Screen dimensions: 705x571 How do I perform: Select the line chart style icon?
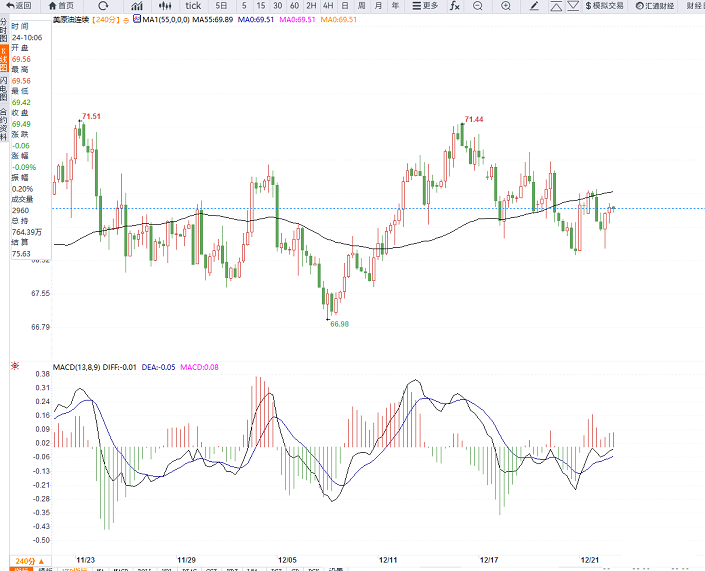[x=137, y=6]
